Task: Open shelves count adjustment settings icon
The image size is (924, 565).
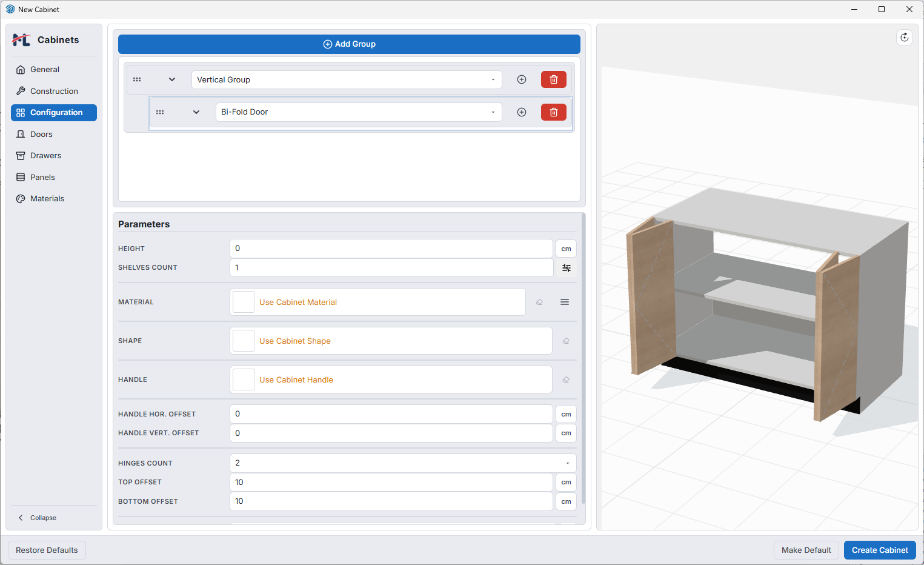Action: [567, 268]
